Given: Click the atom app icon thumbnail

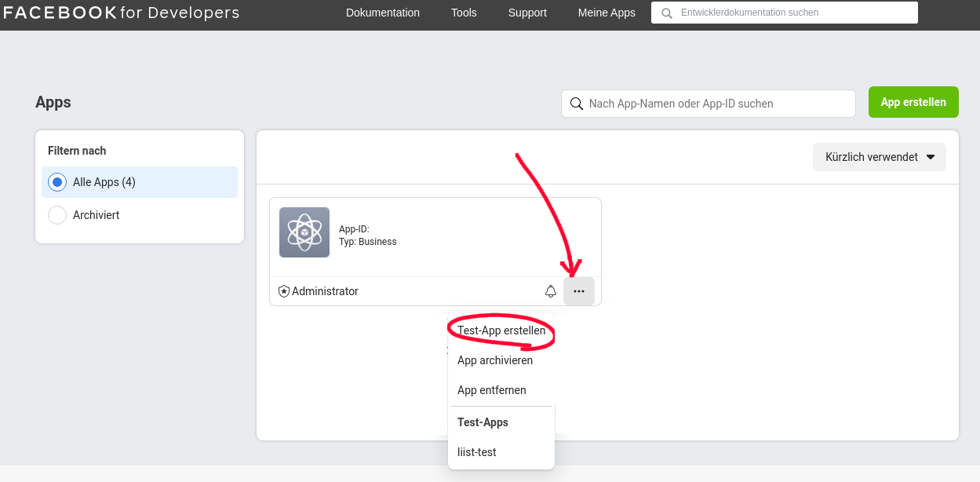Looking at the screenshot, I should (304, 232).
